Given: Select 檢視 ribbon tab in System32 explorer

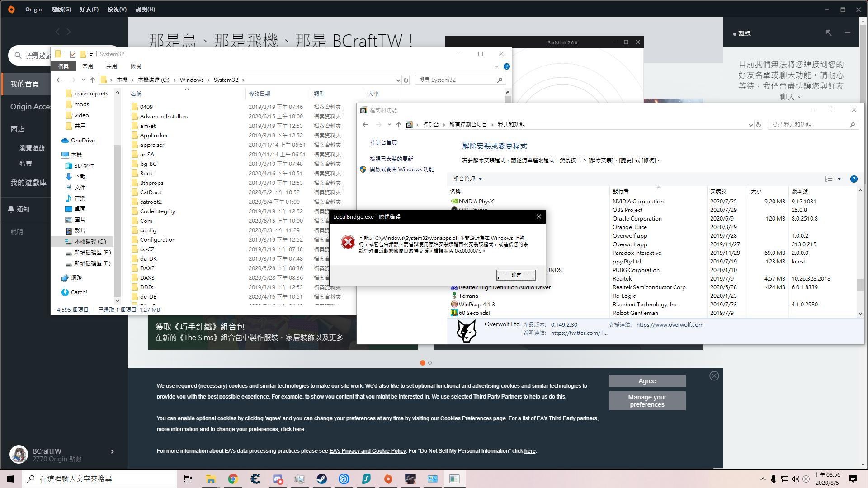Looking at the screenshot, I should point(136,66).
